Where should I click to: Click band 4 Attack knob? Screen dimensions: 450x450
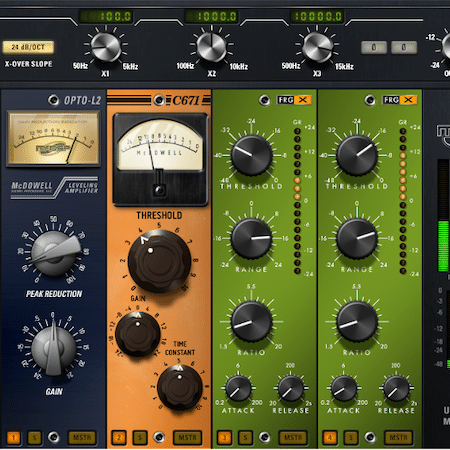point(344,388)
